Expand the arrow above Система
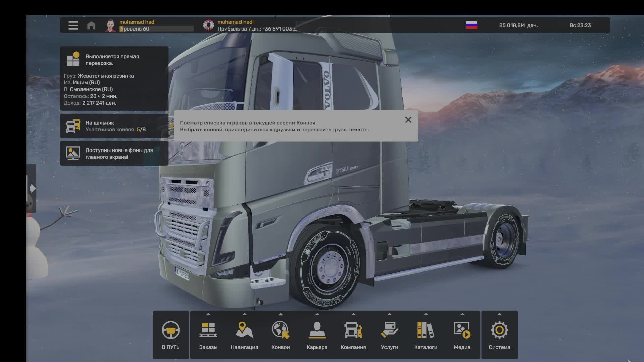 499,314
